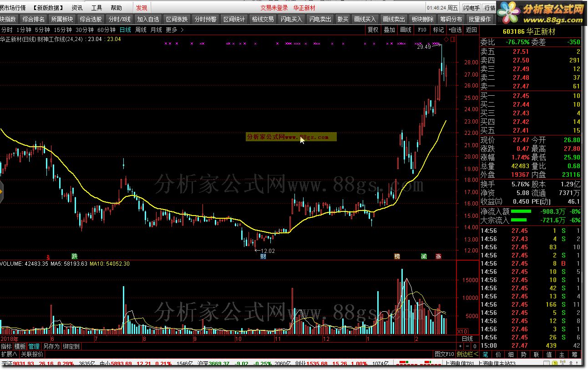
Task: Open the F10 company info
Action: [x=422, y=30]
